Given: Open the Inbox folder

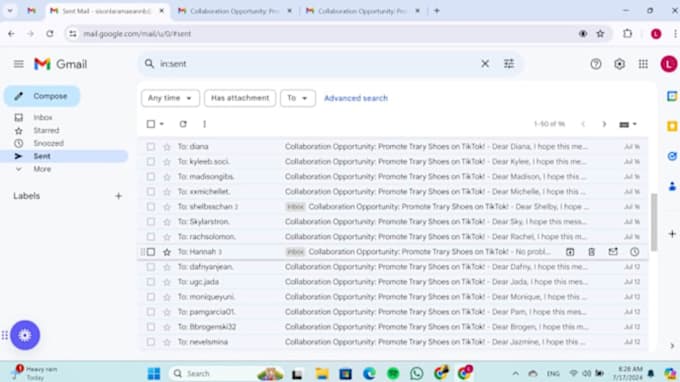Looking at the screenshot, I should [x=42, y=118].
